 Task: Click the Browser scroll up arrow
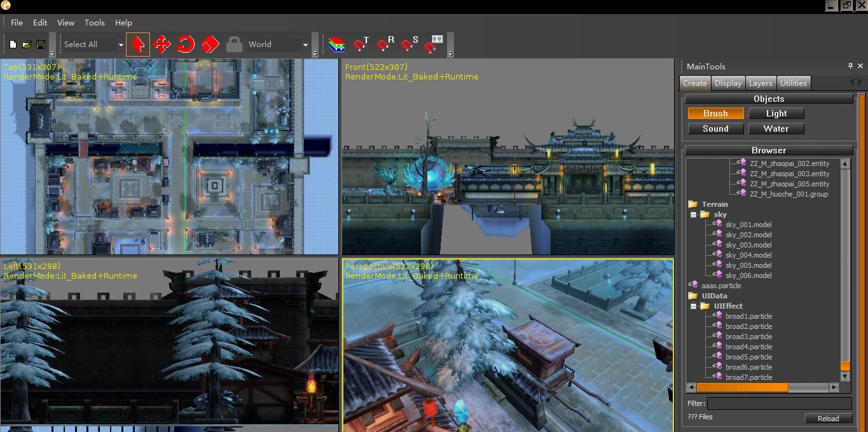845,164
